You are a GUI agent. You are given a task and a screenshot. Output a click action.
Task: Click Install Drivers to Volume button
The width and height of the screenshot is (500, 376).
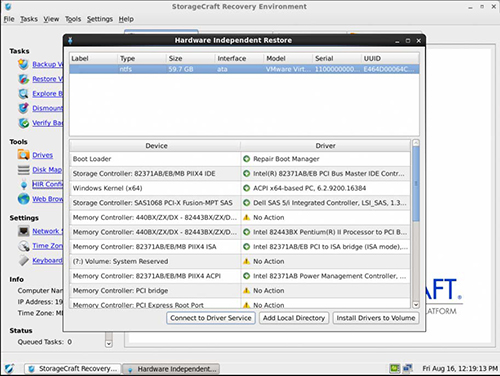point(376,318)
